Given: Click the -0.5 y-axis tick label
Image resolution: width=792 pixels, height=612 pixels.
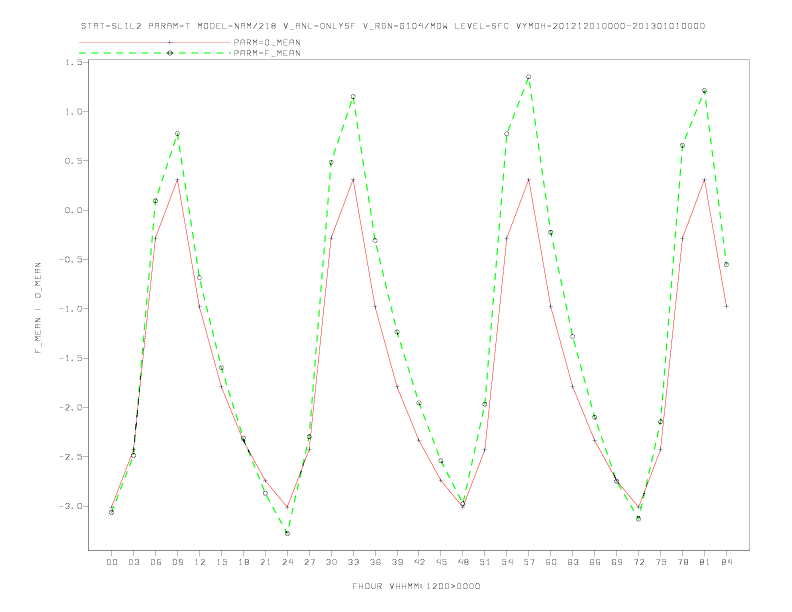Looking at the screenshot, I should (71, 260).
